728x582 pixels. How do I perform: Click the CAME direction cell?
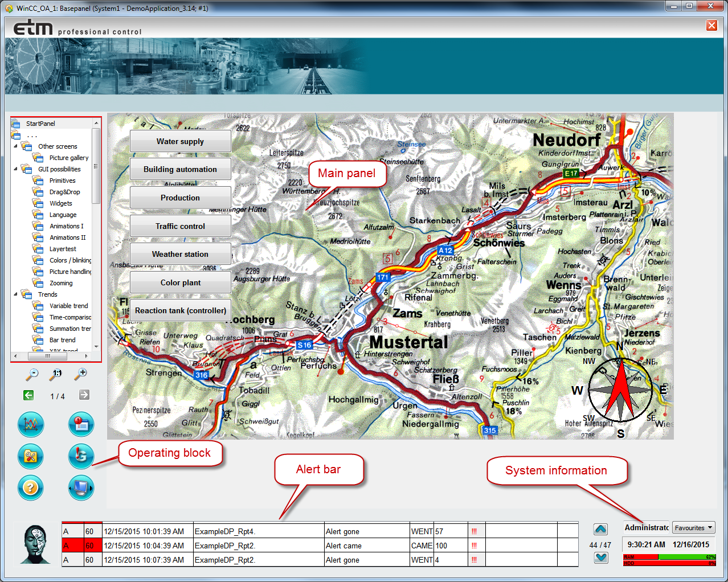click(422, 546)
